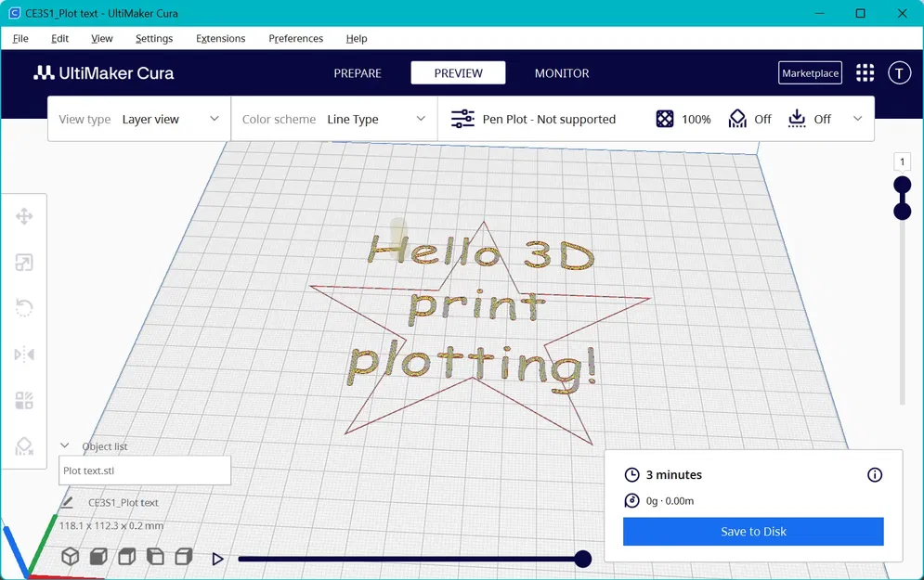Switch to front view cube icon
The height and width of the screenshot is (580, 924).
[98, 557]
